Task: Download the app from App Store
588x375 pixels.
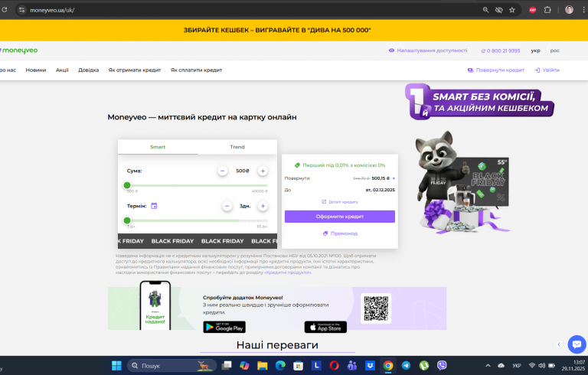Action: point(325,327)
